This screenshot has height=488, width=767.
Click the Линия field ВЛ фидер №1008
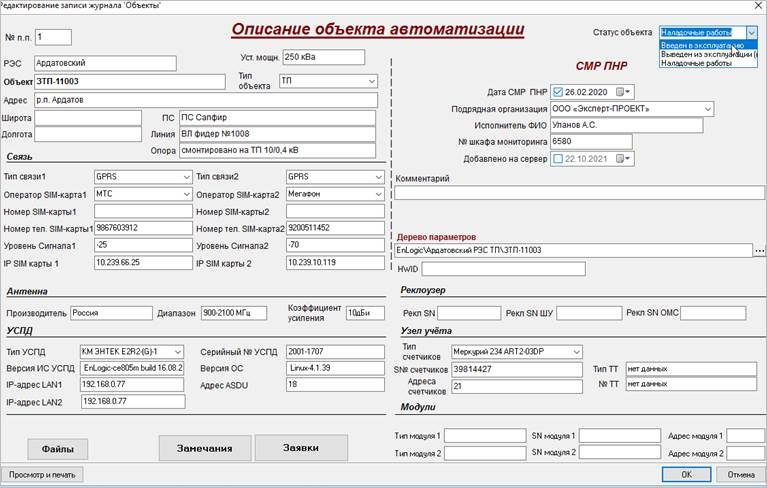tap(277, 134)
